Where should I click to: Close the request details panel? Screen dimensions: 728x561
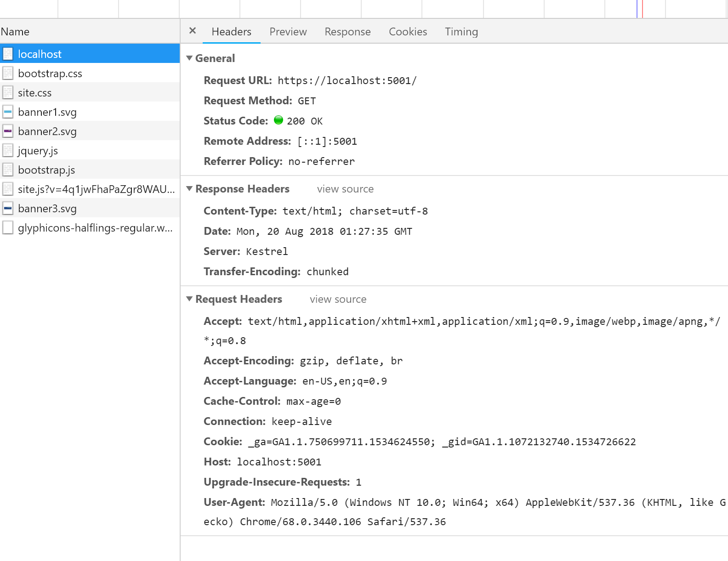[193, 31]
